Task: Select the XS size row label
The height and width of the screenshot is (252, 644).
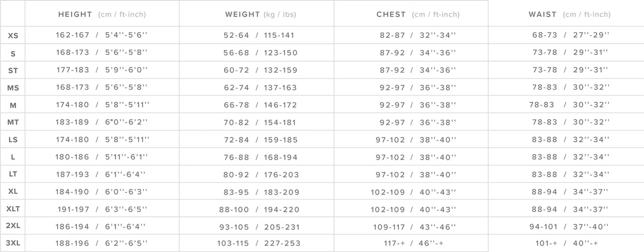Action: 13,36
